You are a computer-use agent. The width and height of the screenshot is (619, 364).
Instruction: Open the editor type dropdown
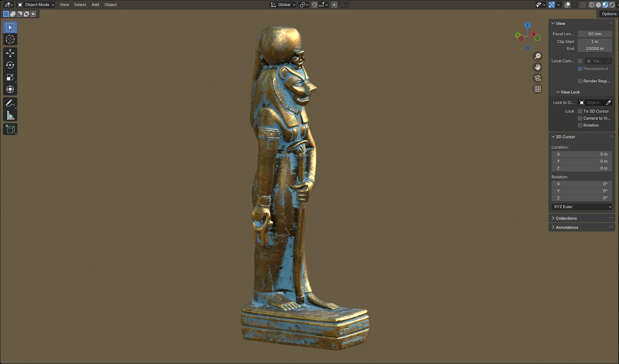tap(8, 5)
